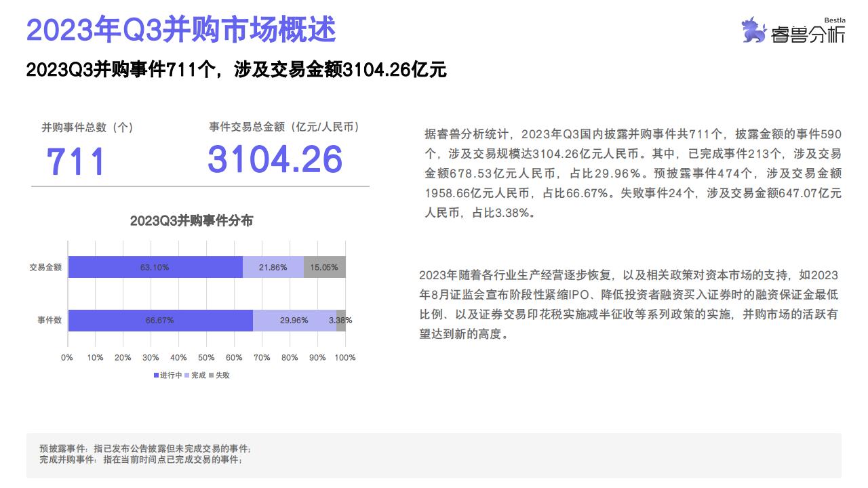This screenshot has height=488, width=868.
Task: Click the 完成 legend color swatch
Action: 187,375
